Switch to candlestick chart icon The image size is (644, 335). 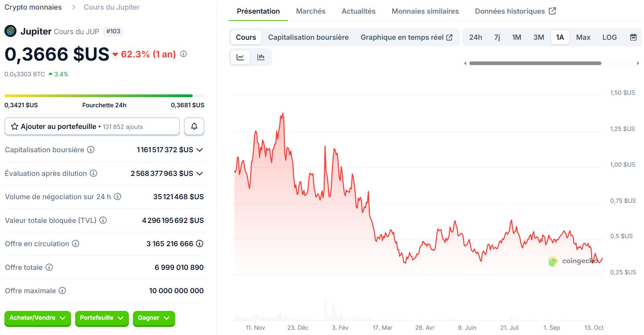(x=261, y=57)
